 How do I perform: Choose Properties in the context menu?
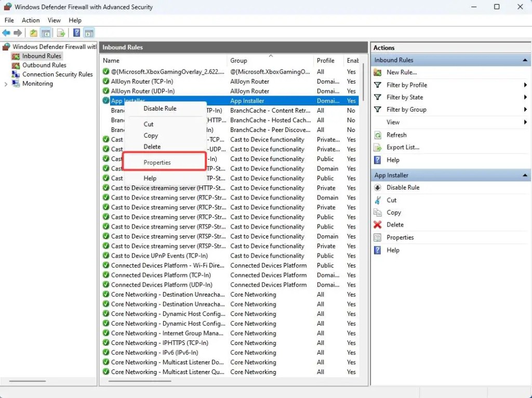pyautogui.click(x=157, y=163)
